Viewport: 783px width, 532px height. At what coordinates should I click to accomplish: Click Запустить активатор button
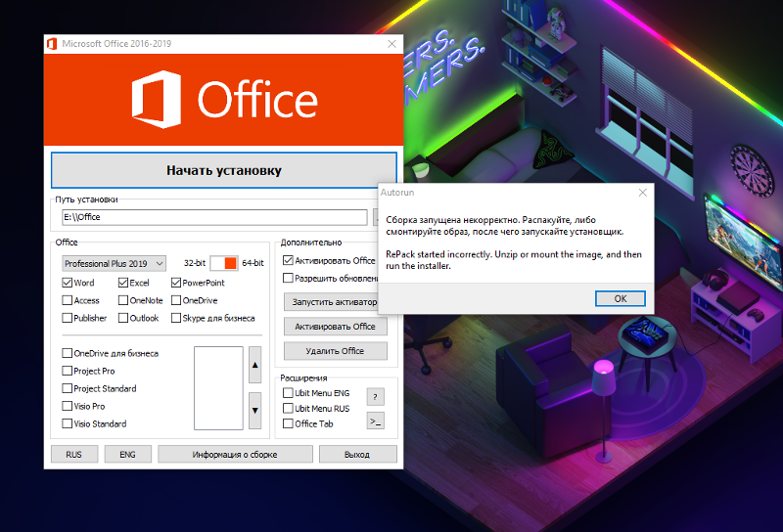click(331, 302)
